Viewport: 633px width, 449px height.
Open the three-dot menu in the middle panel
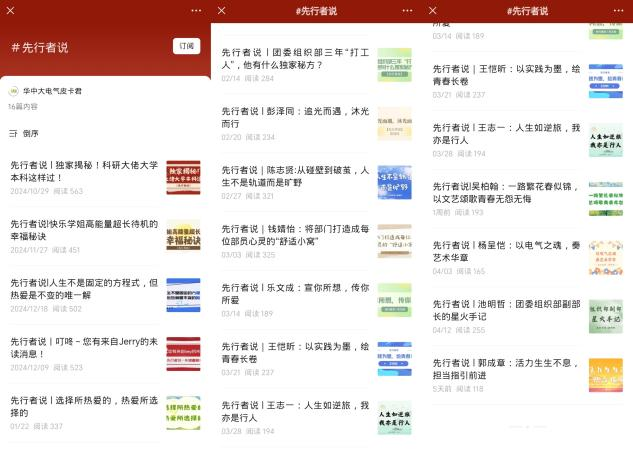coord(406,10)
